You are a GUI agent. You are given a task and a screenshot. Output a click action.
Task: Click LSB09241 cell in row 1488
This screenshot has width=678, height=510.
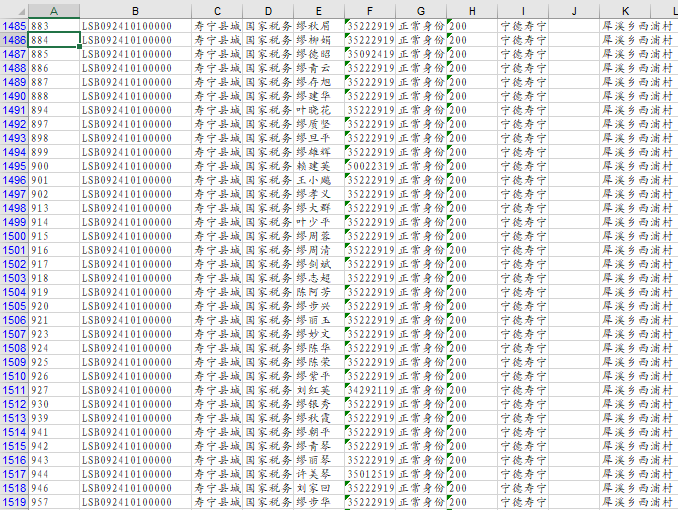135,68
